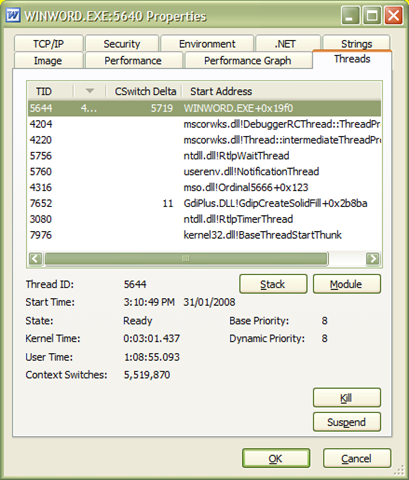Sort threads by TID column header
The image size is (409, 480).
(x=50, y=91)
